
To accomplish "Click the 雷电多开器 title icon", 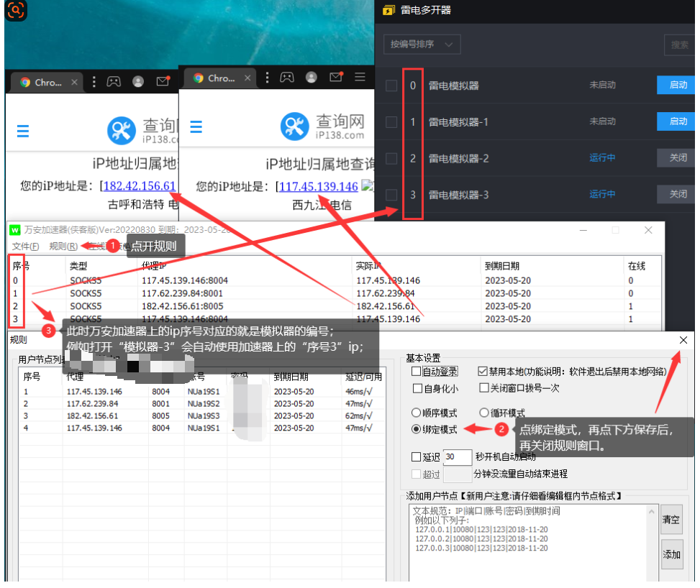I will coord(388,10).
